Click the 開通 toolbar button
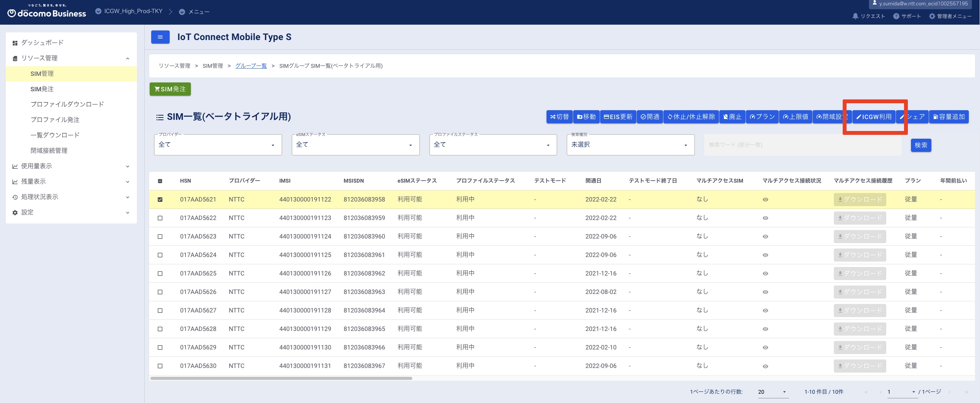This screenshot has height=403, width=980. click(650, 117)
